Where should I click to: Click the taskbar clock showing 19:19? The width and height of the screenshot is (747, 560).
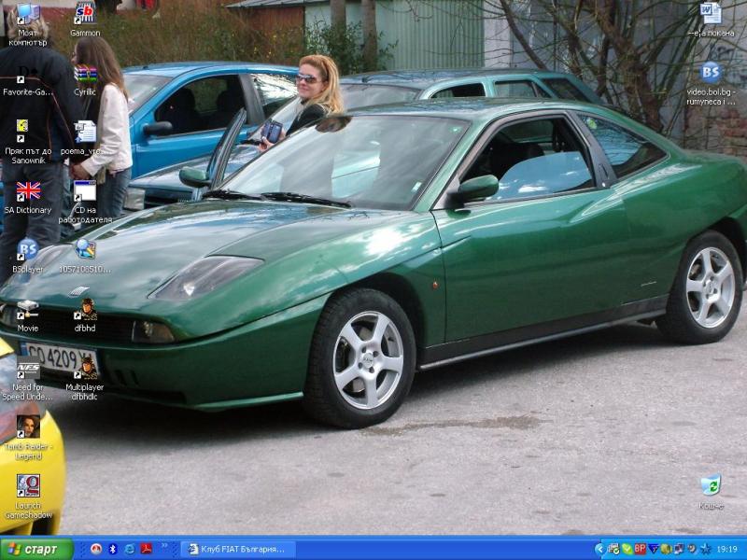click(726, 549)
